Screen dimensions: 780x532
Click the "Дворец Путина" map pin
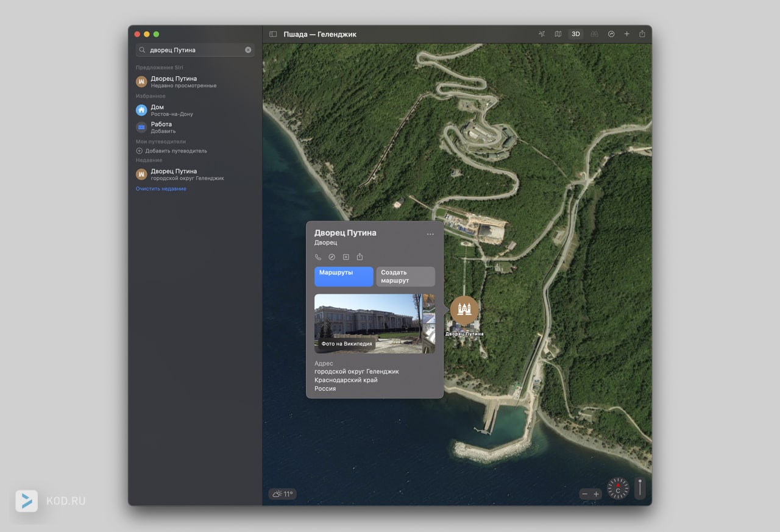tap(464, 310)
